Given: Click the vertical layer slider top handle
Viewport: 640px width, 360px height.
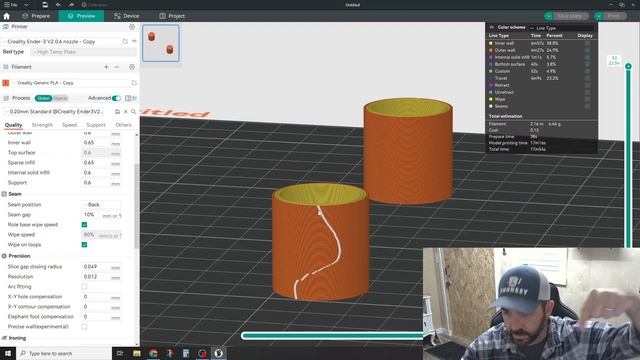Looking at the screenshot, I should coord(628,66).
